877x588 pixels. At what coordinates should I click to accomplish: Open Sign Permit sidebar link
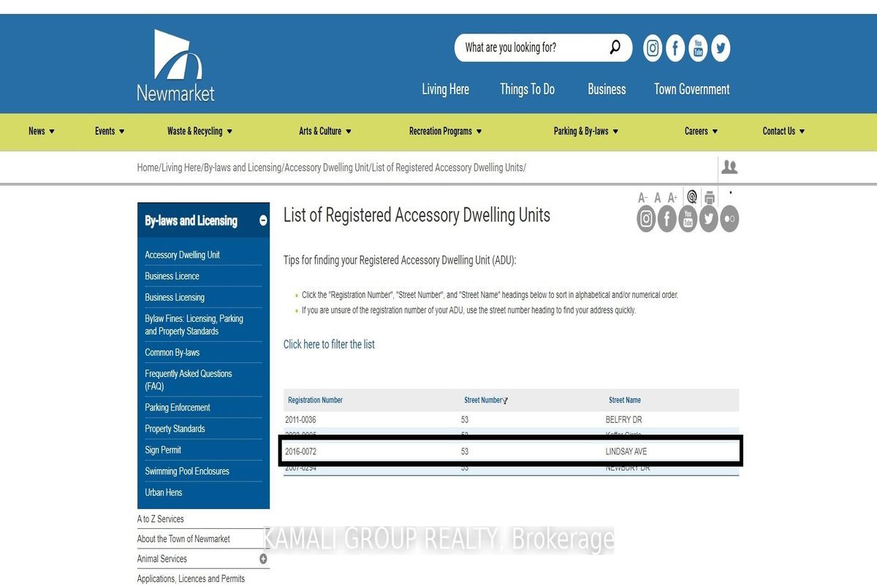pos(163,450)
